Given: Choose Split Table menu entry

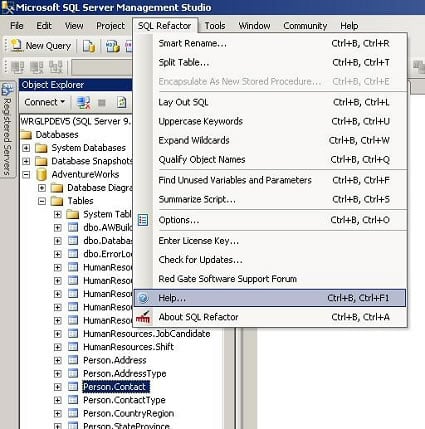Looking at the screenshot, I should point(270,62).
